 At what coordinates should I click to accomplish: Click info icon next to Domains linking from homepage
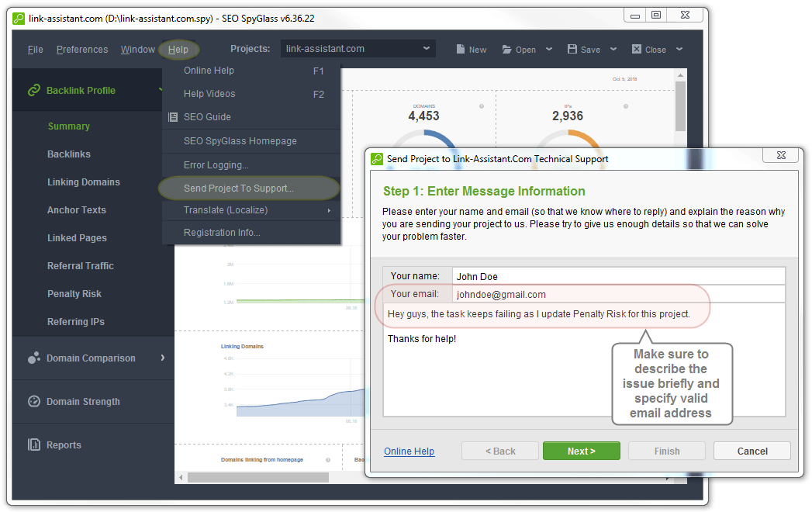(x=328, y=460)
